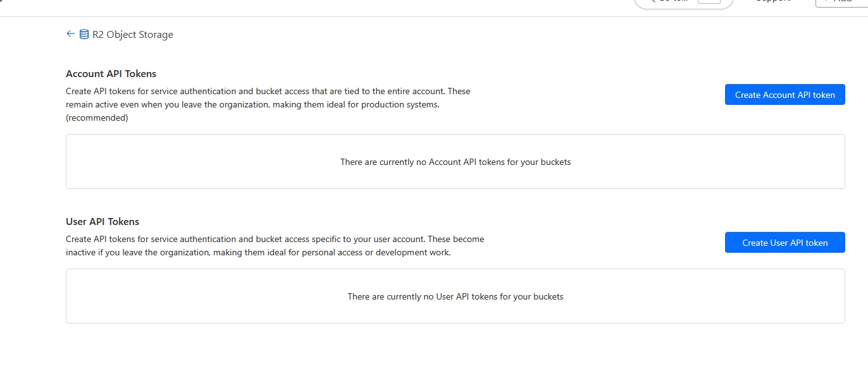
Task: Select the User API Tokens heading
Action: [102, 222]
